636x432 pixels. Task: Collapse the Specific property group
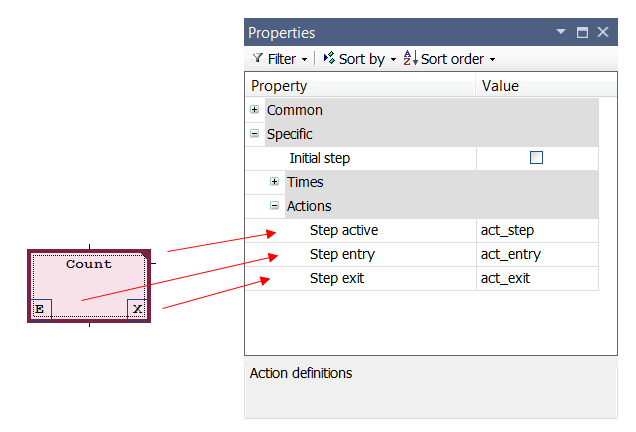point(254,133)
